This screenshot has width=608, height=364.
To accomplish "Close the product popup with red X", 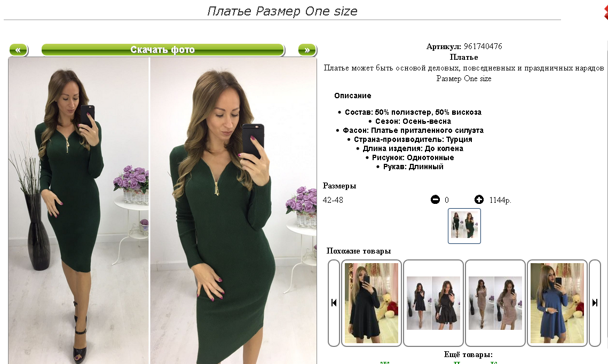I will (x=605, y=12).
